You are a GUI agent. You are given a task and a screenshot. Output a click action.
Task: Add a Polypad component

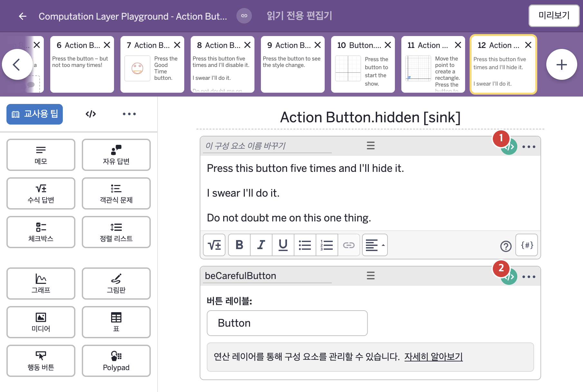[116, 361]
